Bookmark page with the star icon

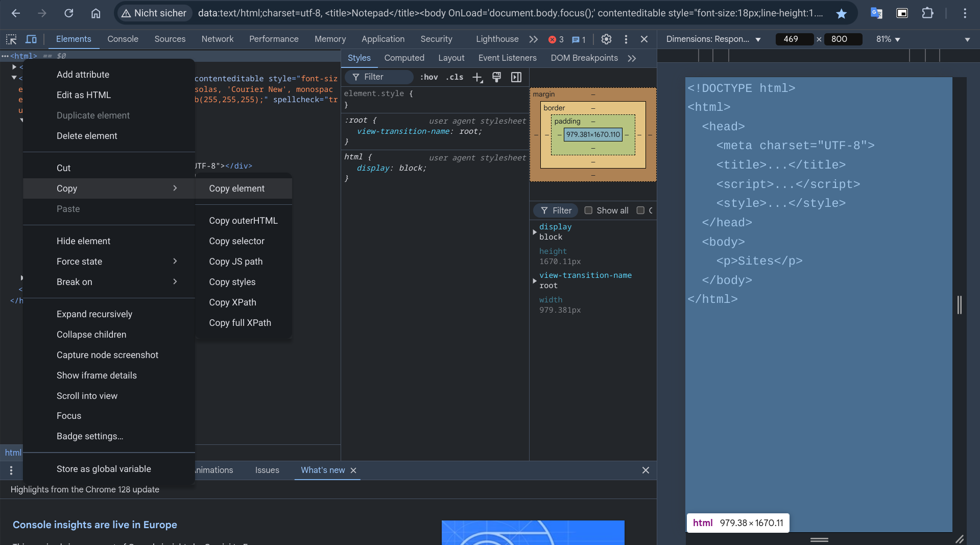pos(841,13)
